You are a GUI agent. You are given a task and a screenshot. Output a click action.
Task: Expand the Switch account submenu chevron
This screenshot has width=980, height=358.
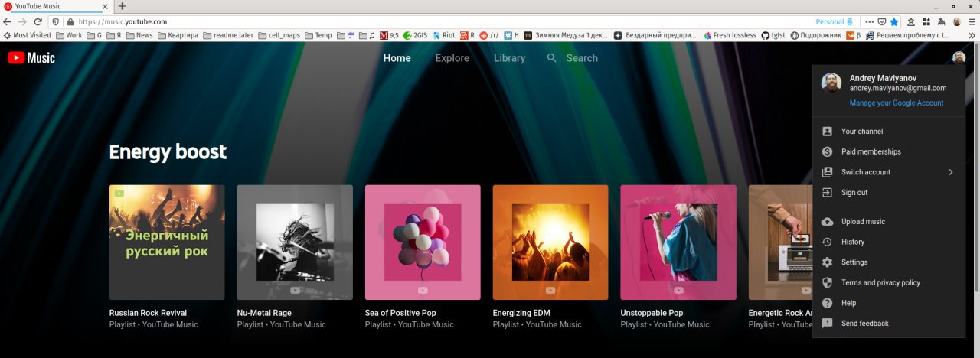(x=951, y=172)
